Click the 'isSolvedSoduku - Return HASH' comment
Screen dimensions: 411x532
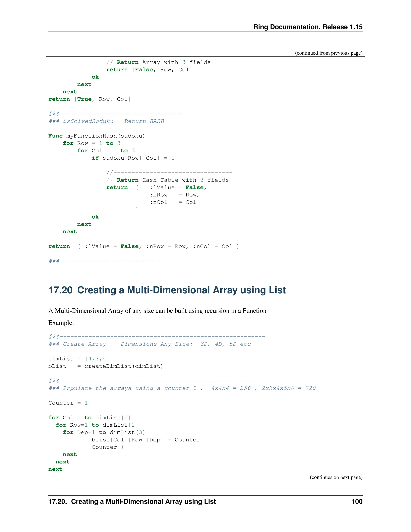click(106, 121)
